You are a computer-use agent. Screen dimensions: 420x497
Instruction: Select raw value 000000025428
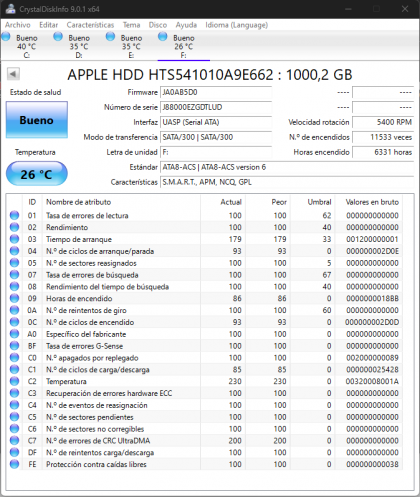(372, 370)
